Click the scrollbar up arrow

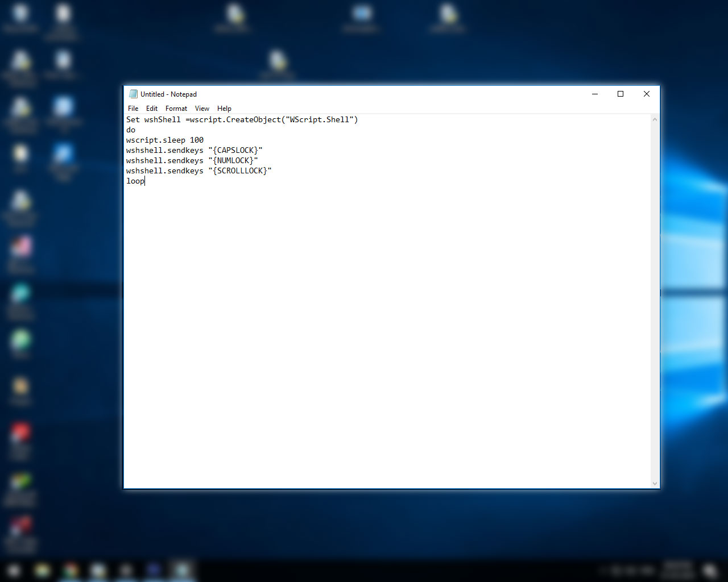pos(655,119)
